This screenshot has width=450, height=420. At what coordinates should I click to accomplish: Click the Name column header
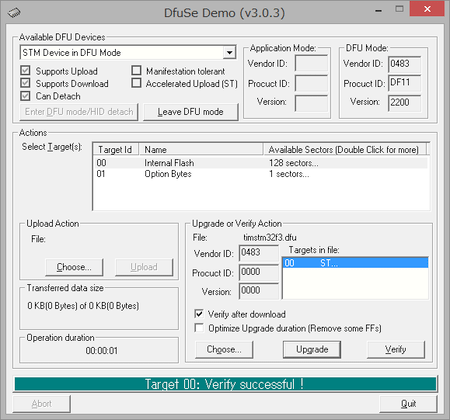point(201,150)
